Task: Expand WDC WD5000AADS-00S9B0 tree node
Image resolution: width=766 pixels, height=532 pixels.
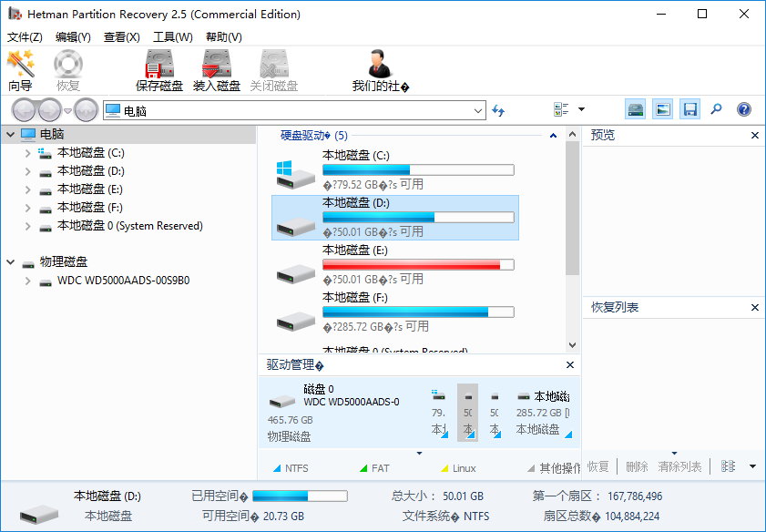Action: 28,281
